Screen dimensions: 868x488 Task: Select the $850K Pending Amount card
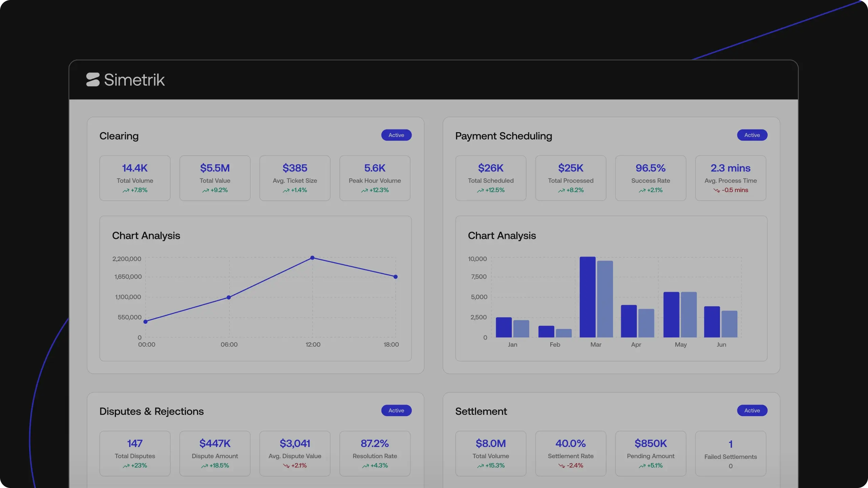(650, 453)
